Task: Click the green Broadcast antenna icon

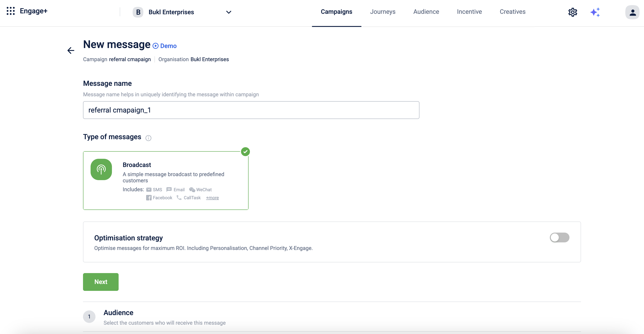Action: point(101,169)
